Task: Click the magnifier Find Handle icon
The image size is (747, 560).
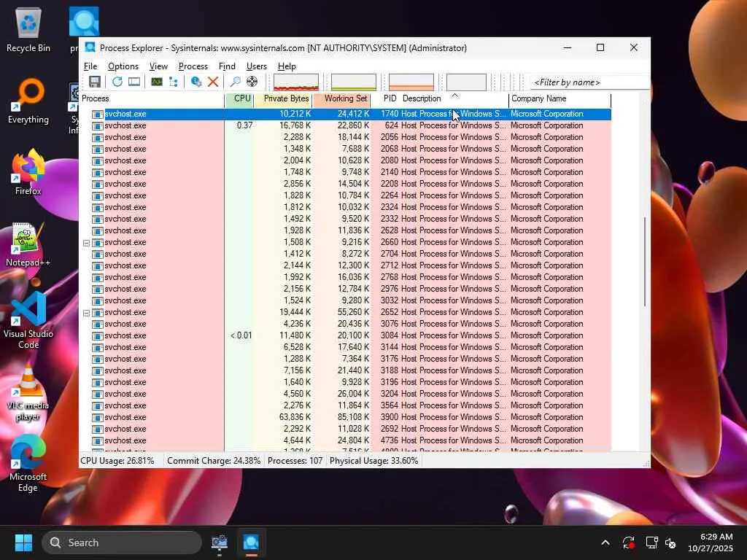Action: tap(235, 82)
